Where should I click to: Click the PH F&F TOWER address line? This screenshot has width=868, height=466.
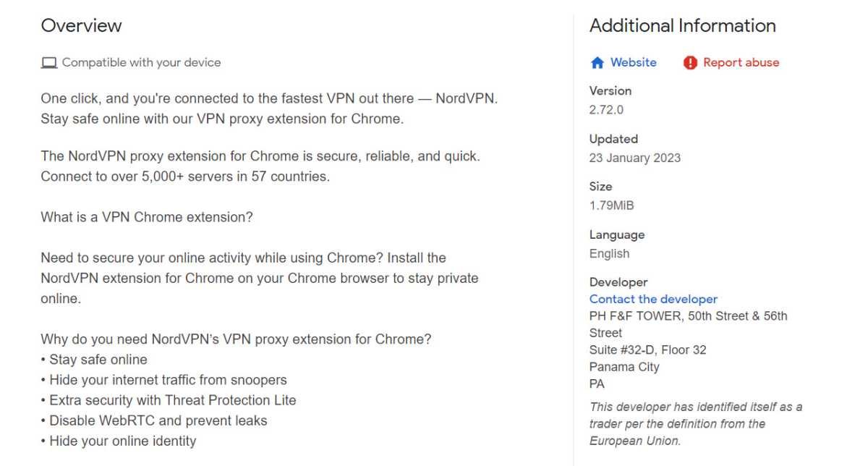(688, 315)
